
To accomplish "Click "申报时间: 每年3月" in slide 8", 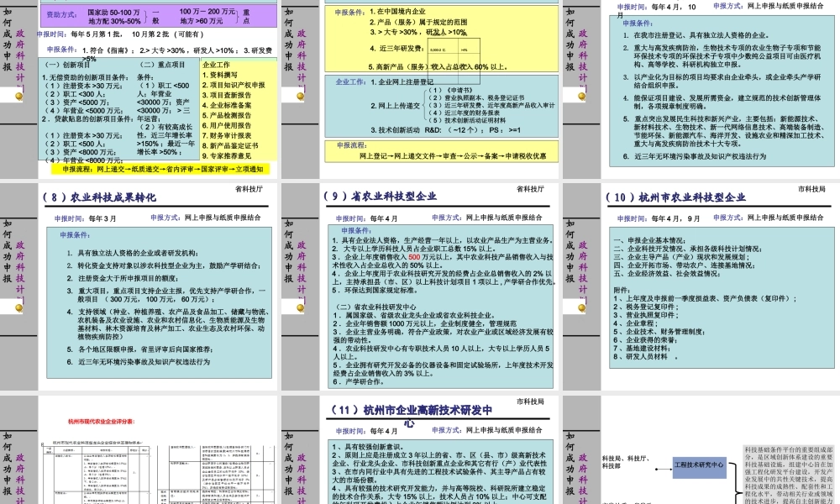I will [85, 218].
